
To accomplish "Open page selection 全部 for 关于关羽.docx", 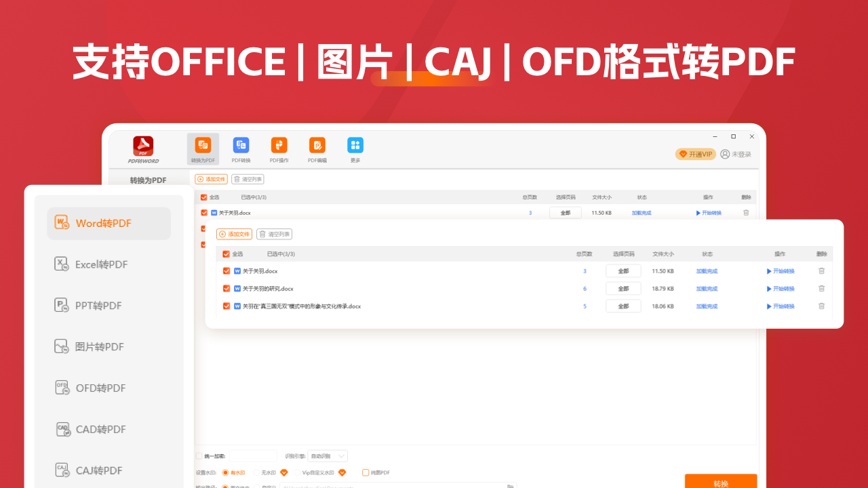I will coord(623,270).
